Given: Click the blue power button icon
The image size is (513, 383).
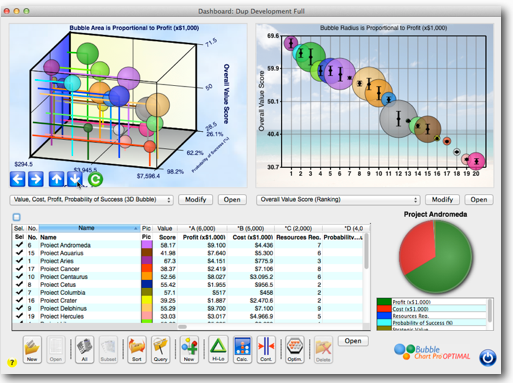Looking at the screenshot, I should tap(488, 358).
